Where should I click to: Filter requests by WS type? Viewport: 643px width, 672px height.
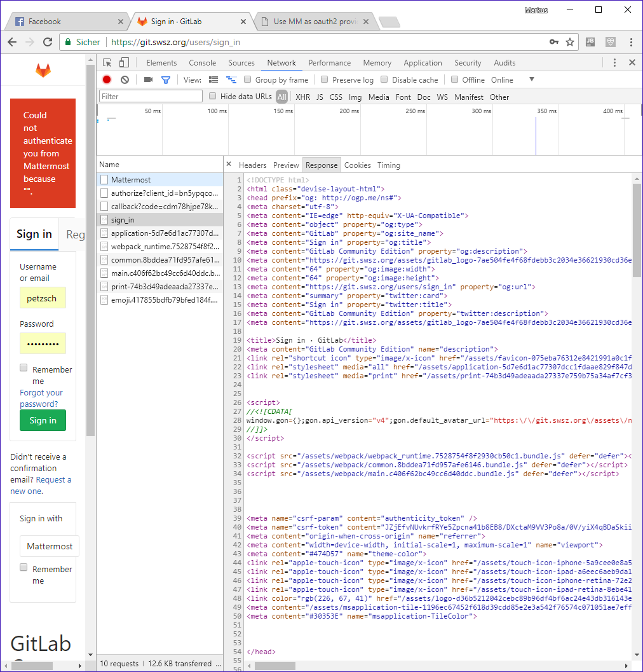(442, 97)
